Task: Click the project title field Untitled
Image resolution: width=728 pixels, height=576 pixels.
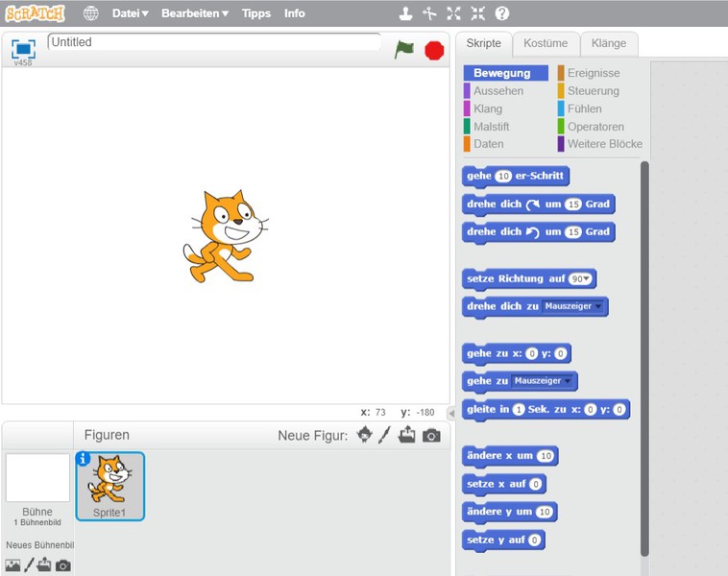Action: [x=213, y=42]
